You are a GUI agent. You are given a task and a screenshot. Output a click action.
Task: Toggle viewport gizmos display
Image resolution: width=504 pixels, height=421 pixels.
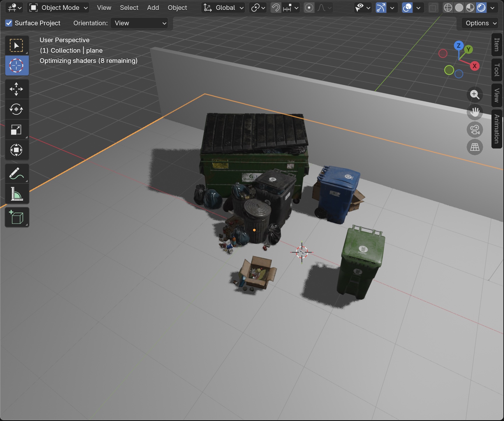click(381, 8)
